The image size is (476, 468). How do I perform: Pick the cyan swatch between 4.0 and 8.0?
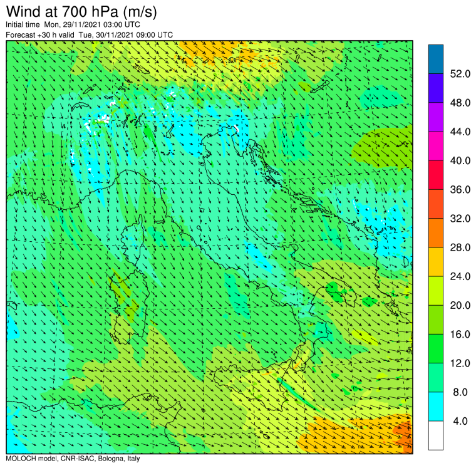pyautogui.click(x=436, y=407)
